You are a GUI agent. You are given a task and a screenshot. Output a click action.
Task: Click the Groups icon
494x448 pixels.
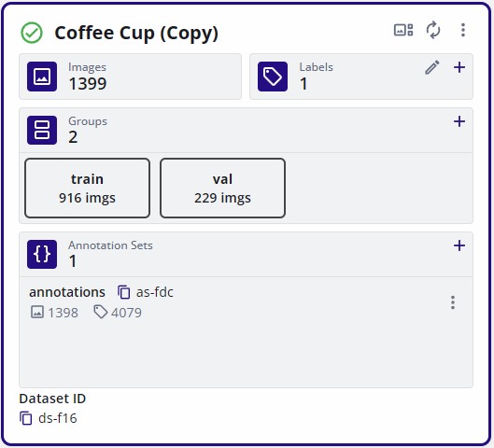42,130
